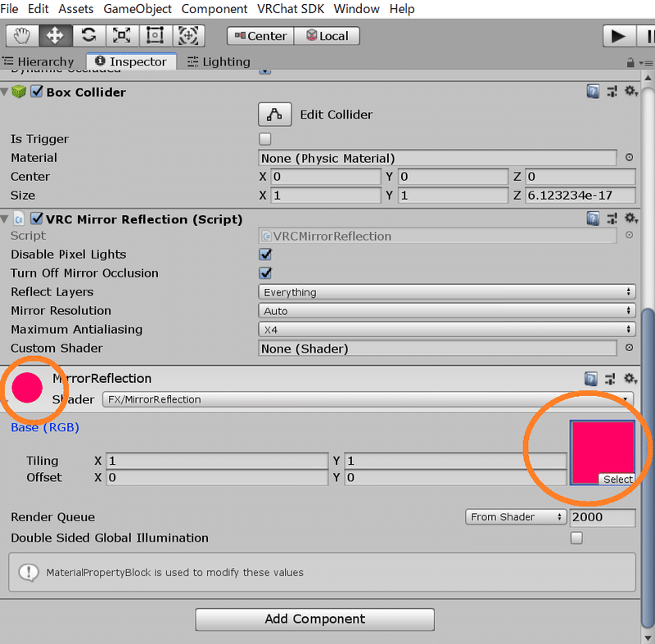Click the Size Z field 6.123234e-17
This screenshot has height=644, width=655.
[580, 196]
